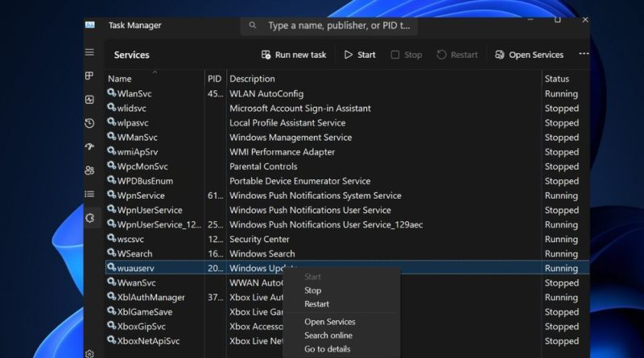Click gear icon of XboxNetApiSvc service
Image resolution: width=644 pixels, height=358 pixels.
click(112, 340)
